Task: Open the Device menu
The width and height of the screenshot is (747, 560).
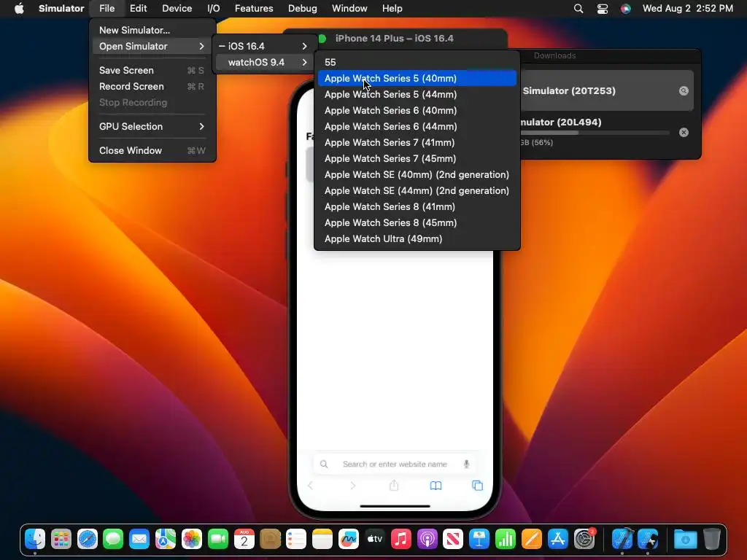Action: (x=177, y=9)
